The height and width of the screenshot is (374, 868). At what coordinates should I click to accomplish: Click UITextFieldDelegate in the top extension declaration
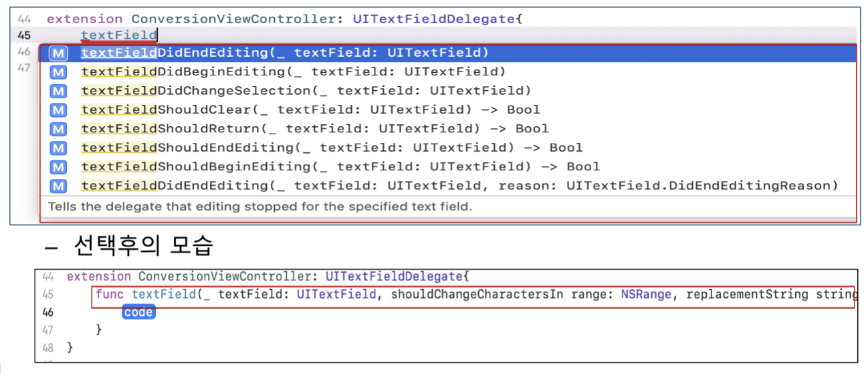433,19
